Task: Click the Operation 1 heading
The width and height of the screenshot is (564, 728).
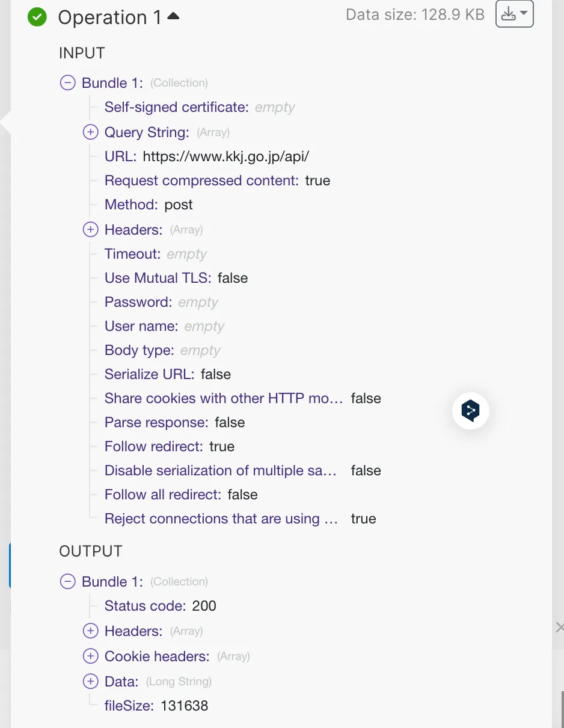Action: tap(109, 17)
